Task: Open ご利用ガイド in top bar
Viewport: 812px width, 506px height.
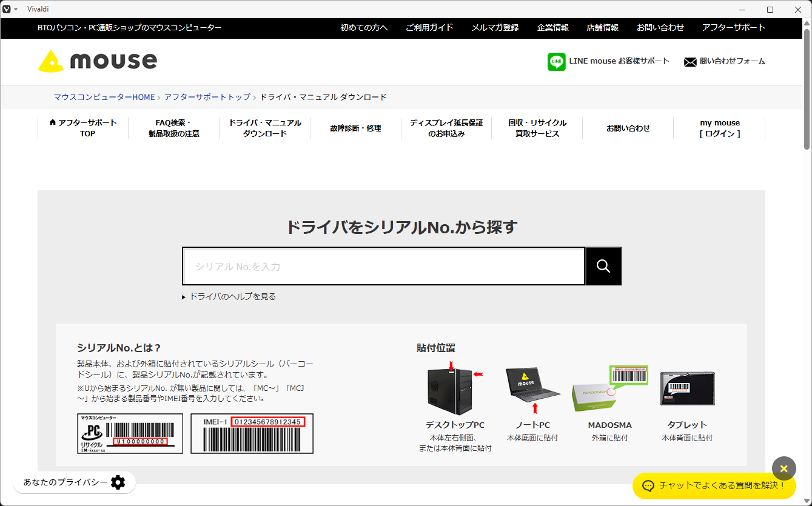Action: coord(429,28)
